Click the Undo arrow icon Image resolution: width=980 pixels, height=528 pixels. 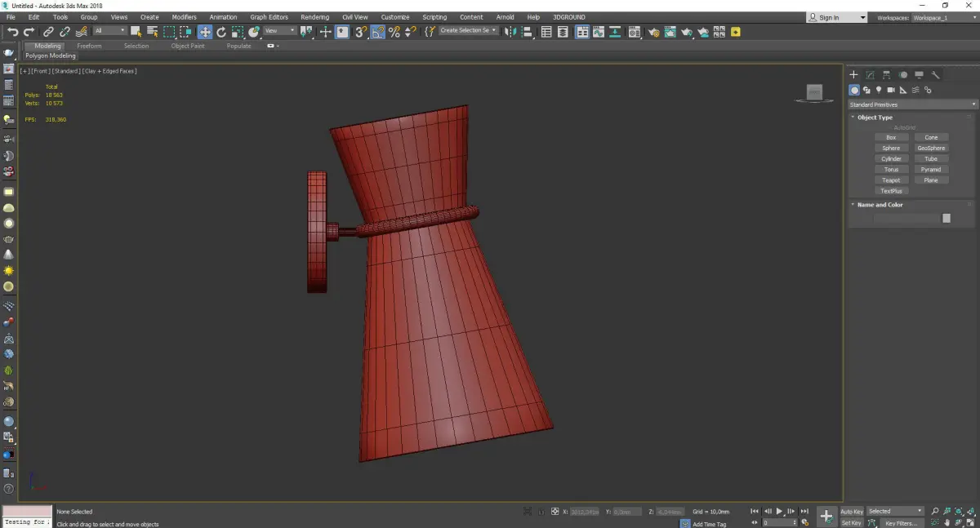12,32
